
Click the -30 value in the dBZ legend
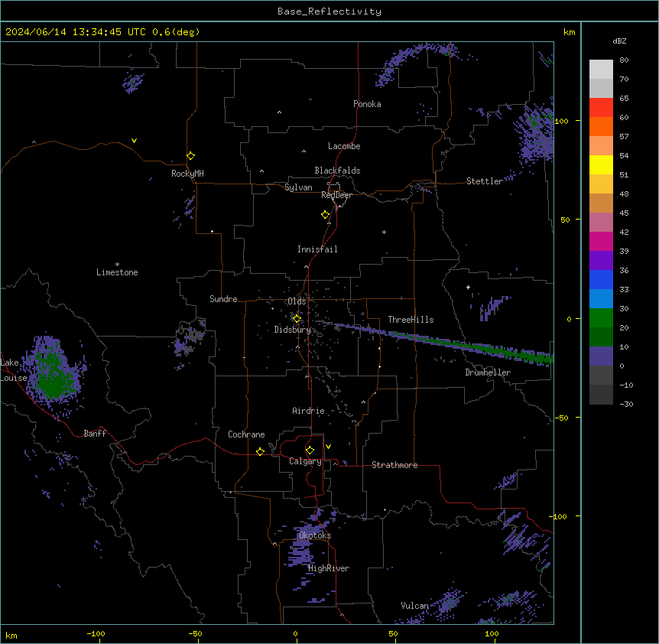point(626,404)
